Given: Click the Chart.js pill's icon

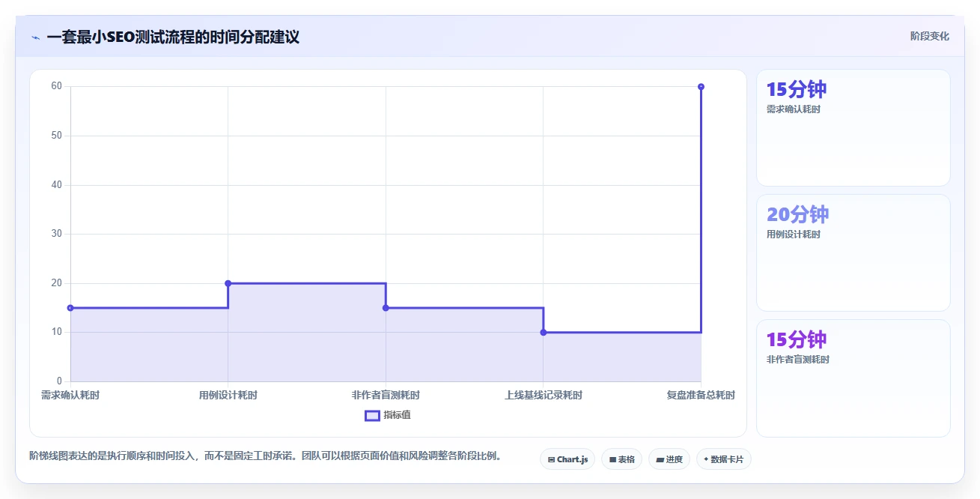Looking at the screenshot, I should coord(551,459).
